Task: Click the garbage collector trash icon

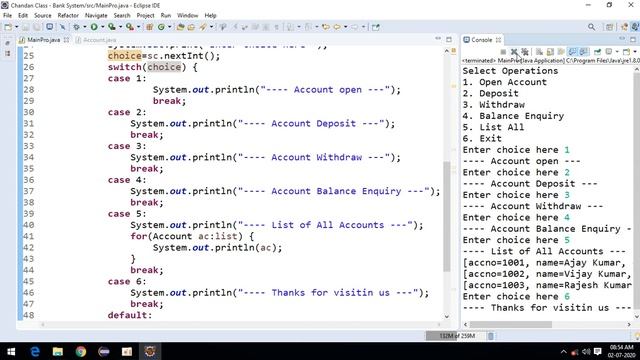Action: tap(491, 336)
